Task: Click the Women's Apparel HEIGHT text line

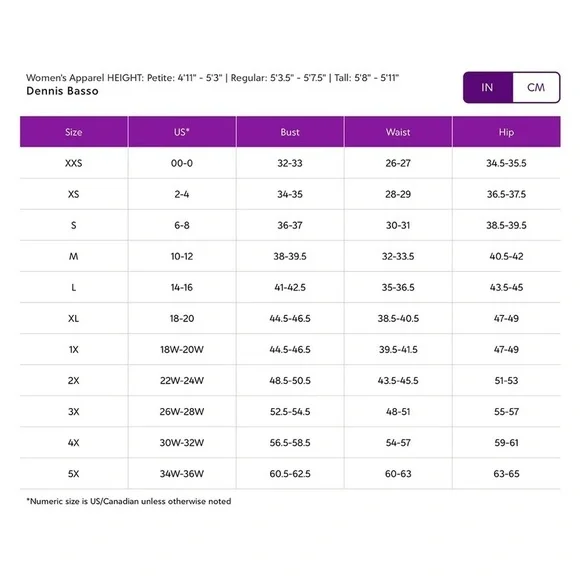Action: coord(212,78)
